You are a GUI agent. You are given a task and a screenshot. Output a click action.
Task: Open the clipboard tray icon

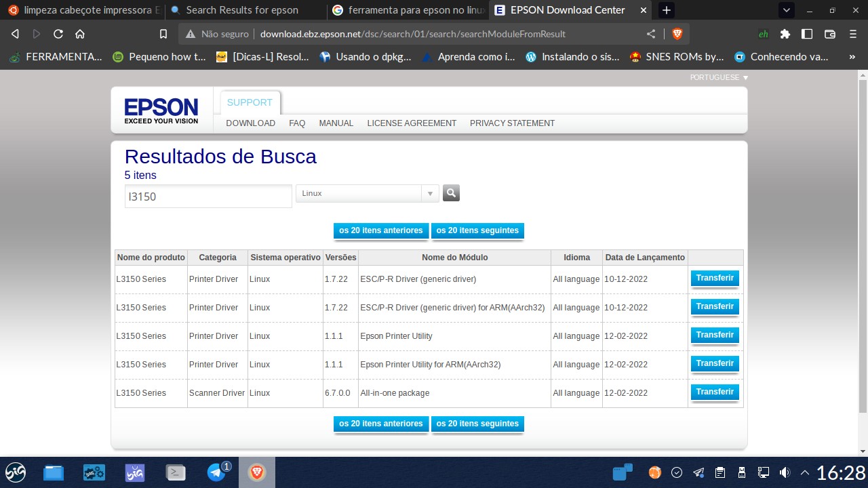pyautogui.click(x=720, y=472)
